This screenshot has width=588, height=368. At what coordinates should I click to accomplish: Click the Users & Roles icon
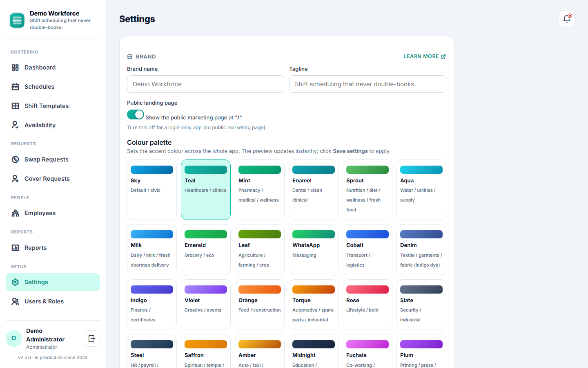coord(15,301)
